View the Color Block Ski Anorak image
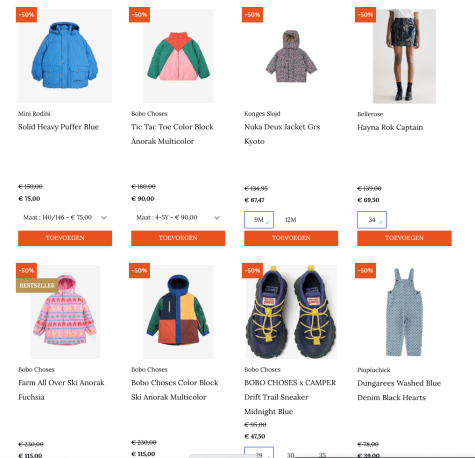475x458 pixels. pos(178,312)
